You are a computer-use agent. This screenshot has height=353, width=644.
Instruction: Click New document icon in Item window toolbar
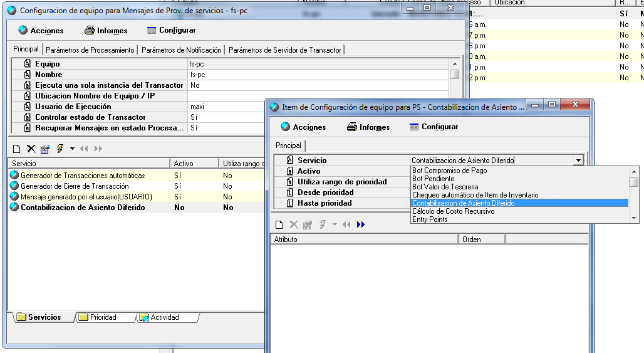pos(279,225)
